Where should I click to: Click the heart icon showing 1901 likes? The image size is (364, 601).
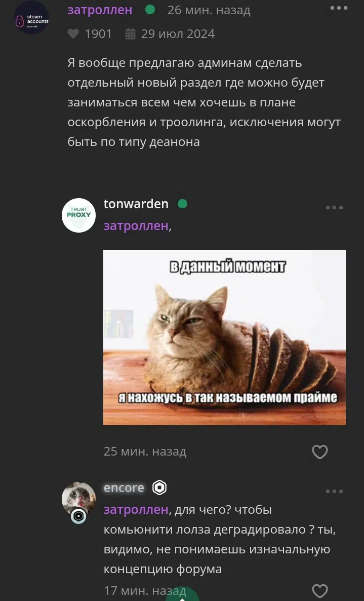73,34
